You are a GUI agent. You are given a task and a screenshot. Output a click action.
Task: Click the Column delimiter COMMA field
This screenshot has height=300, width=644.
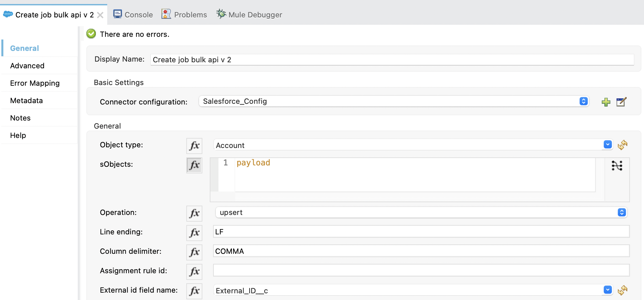tap(421, 251)
